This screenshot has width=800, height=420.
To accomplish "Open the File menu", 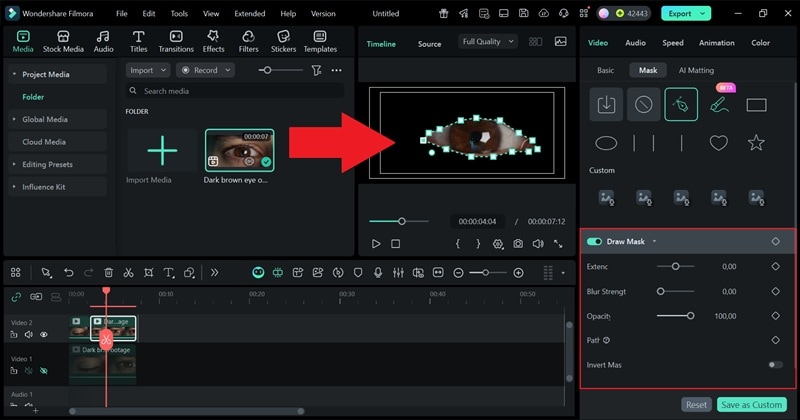I will point(121,14).
